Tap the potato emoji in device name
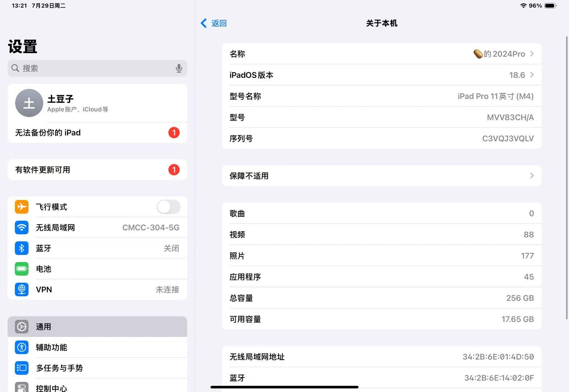Image resolution: width=569 pixels, height=392 pixels. (x=478, y=54)
